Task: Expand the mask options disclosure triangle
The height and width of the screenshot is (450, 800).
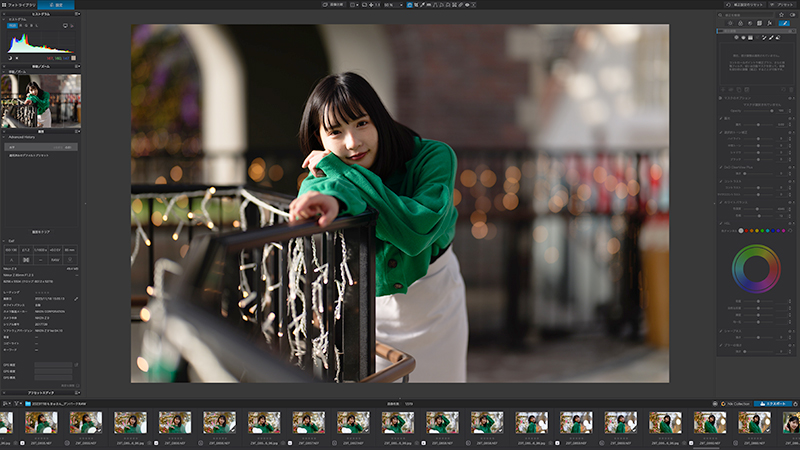Action: coord(720,97)
